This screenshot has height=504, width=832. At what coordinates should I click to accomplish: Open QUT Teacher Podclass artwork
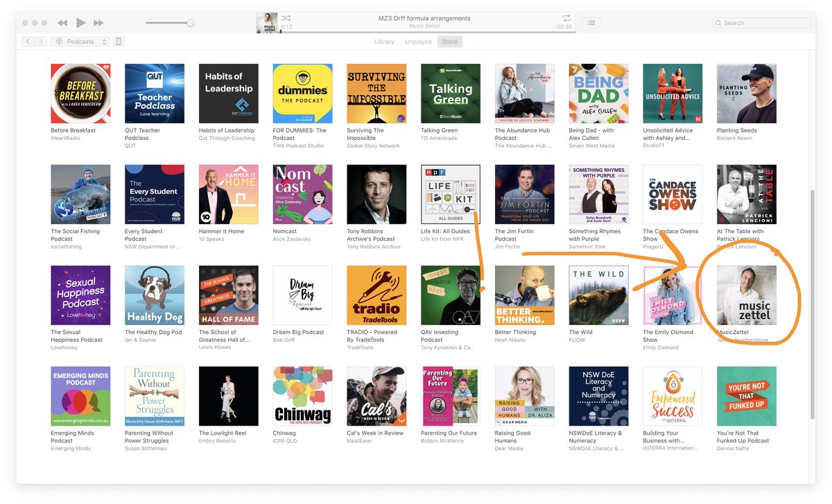(x=155, y=94)
